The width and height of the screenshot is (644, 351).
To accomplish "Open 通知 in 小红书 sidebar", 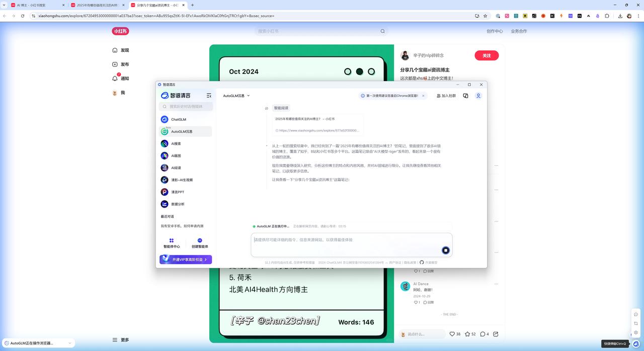I will tap(121, 79).
